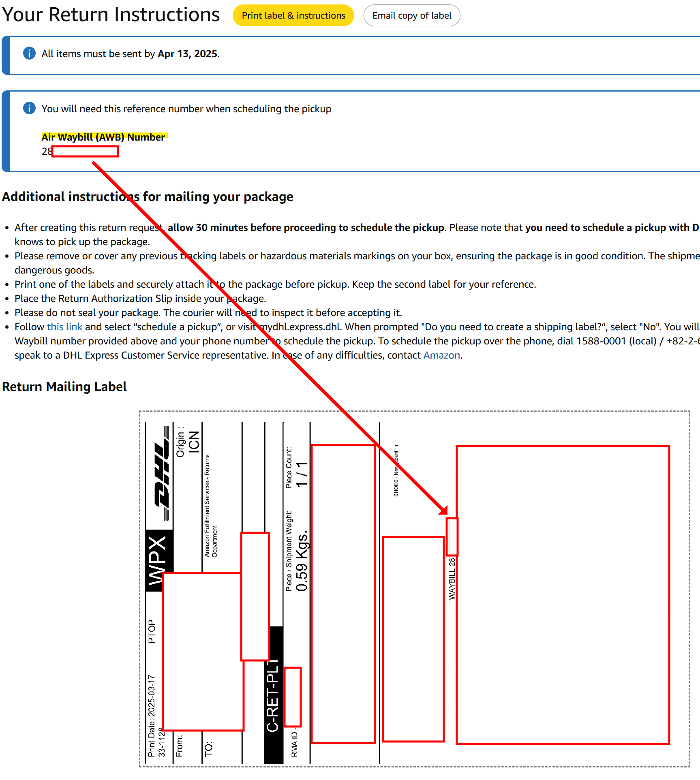Screen dimensions: 700x780
Task: Click 'Additional instructions for mailing your package' heading
Action: pos(148,197)
